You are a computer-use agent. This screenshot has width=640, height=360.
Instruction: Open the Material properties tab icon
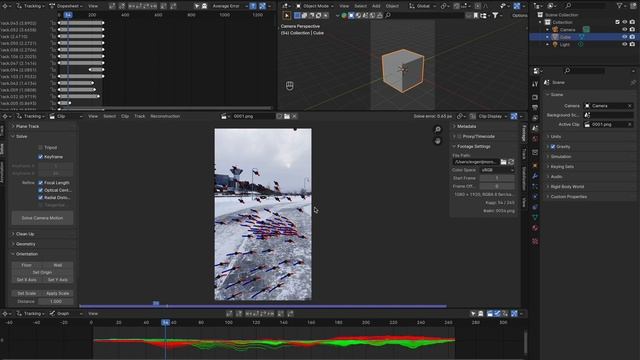coord(535,228)
